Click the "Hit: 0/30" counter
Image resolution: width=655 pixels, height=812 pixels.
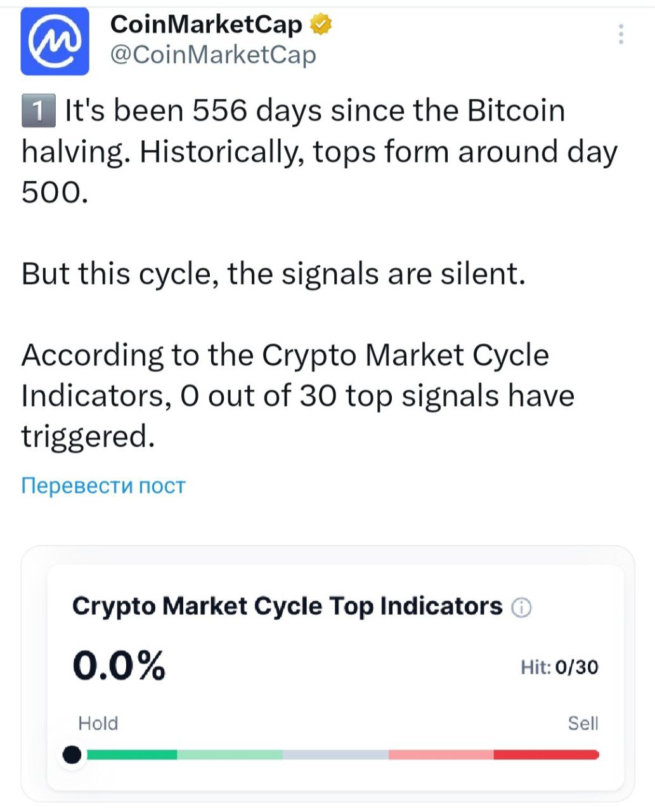coord(559,667)
